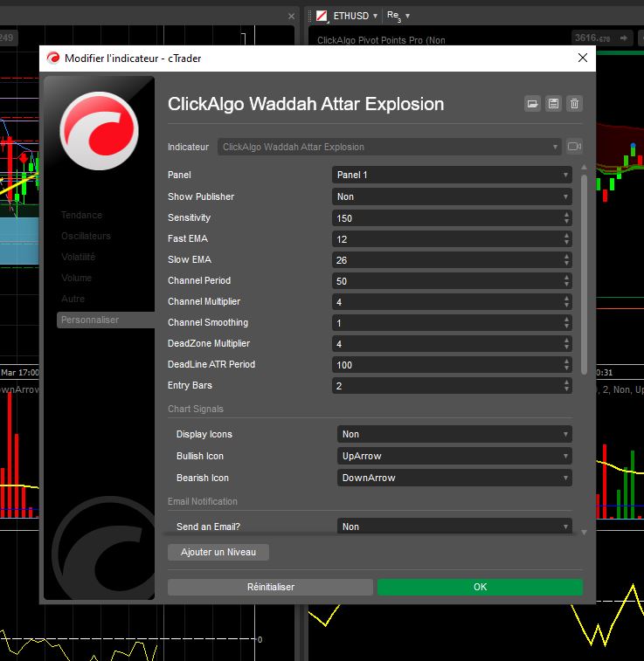Open the Show Publisher dropdown
Image resolution: width=644 pixels, height=661 pixels.
pyautogui.click(x=452, y=196)
